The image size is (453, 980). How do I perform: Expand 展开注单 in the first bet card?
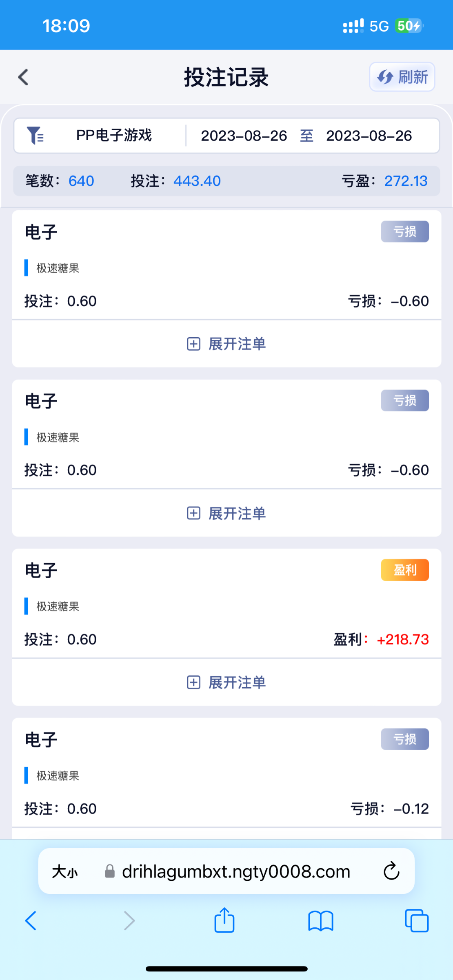(x=226, y=344)
